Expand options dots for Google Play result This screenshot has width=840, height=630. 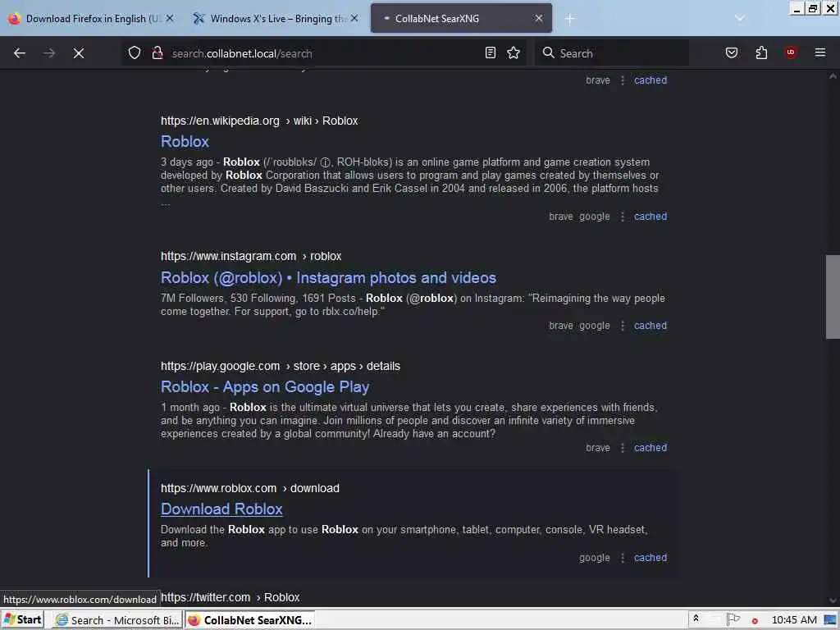(623, 448)
